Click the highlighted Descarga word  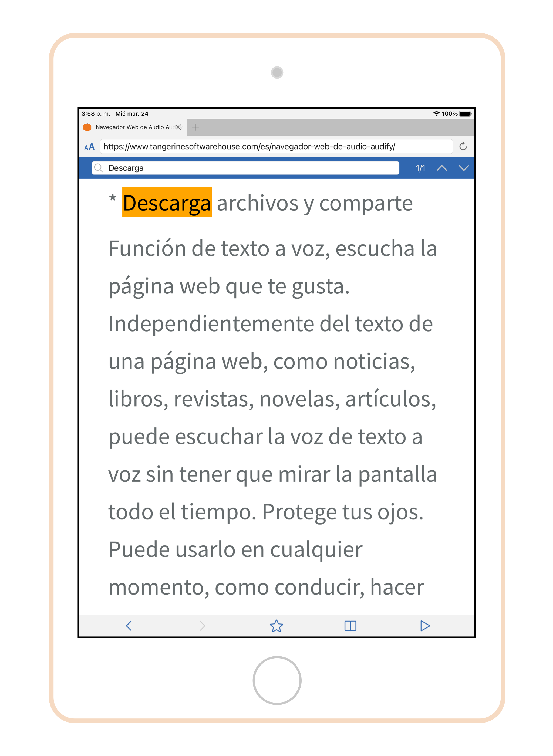coord(167,202)
